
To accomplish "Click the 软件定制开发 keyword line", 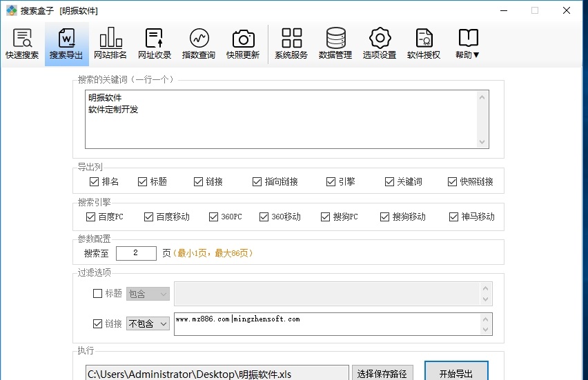I will click(113, 110).
